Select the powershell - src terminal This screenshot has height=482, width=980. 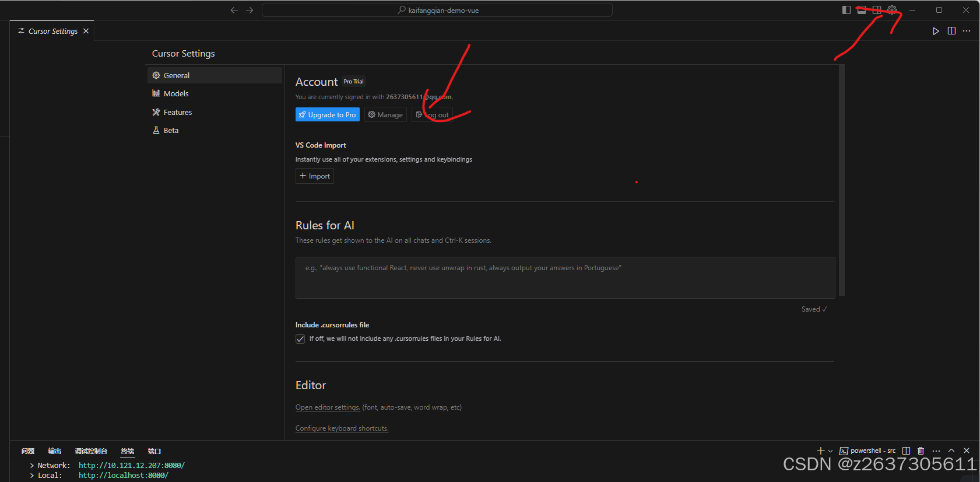(867, 451)
